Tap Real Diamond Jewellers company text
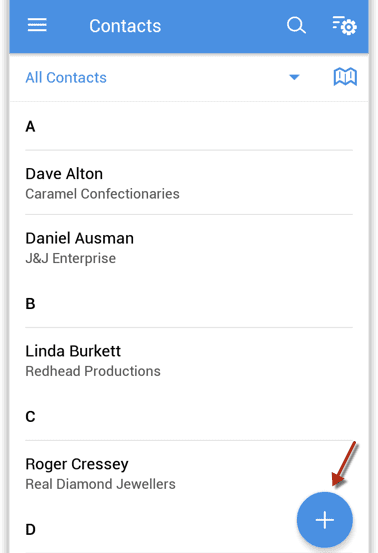Screen dimensions: 378x553 pyautogui.click(x=100, y=484)
